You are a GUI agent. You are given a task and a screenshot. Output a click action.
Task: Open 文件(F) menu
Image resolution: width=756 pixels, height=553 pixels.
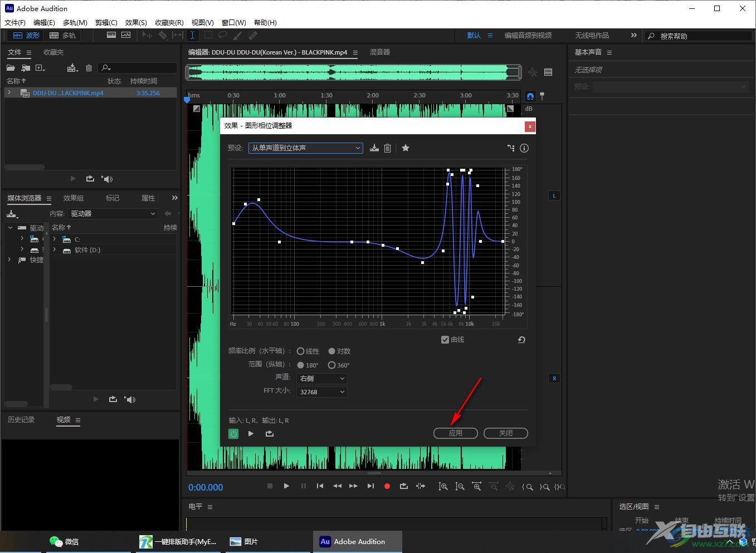pyautogui.click(x=15, y=23)
